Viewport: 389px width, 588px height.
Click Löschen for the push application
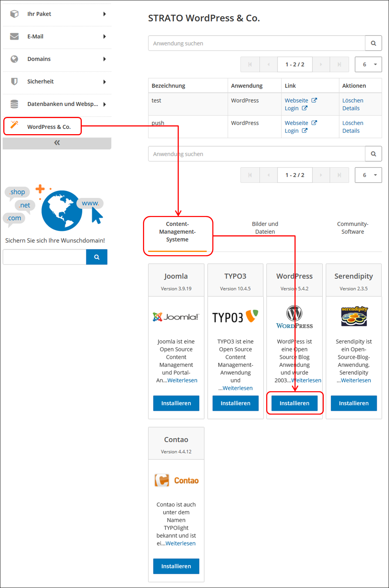coord(353,123)
